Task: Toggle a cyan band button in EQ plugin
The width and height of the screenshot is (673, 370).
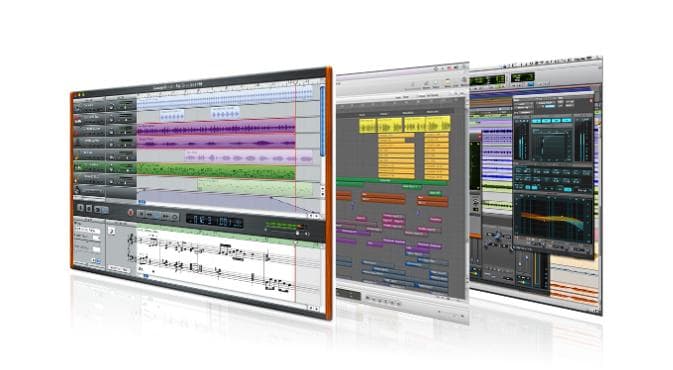Action: click(537, 121)
